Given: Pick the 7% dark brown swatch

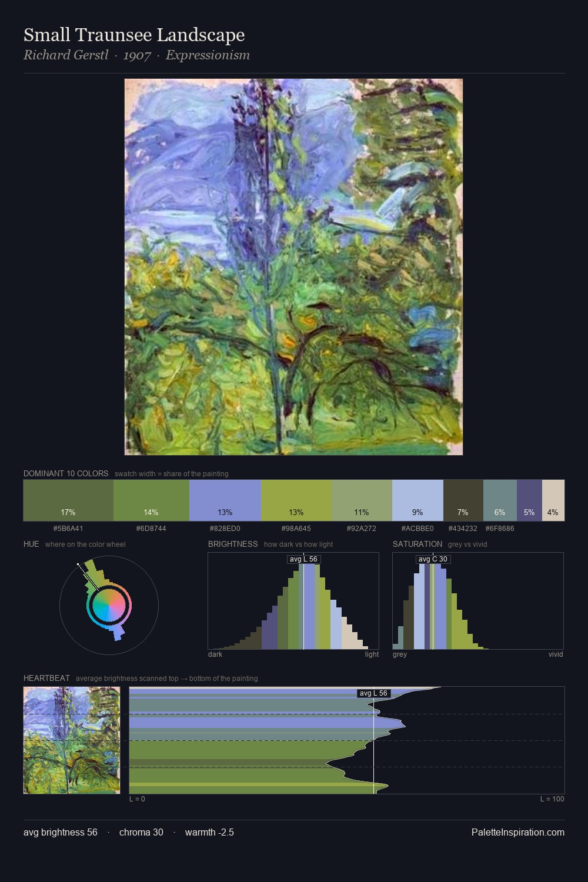Looking at the screenshot, I should pyautogui.click(x=463, y=500).
